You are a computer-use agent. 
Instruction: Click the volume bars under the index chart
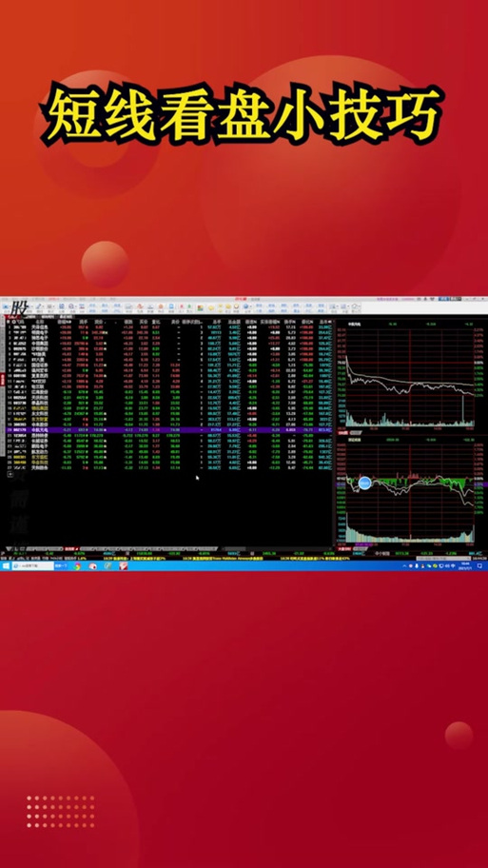coord(410,530)
